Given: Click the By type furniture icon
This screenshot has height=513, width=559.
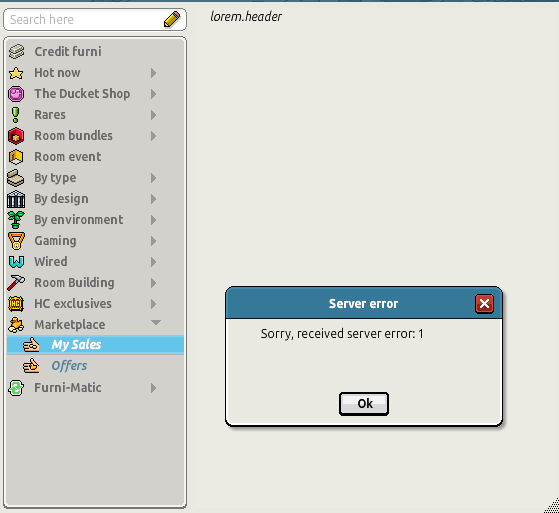Looking at the screenshot, I should click(16, 178).
